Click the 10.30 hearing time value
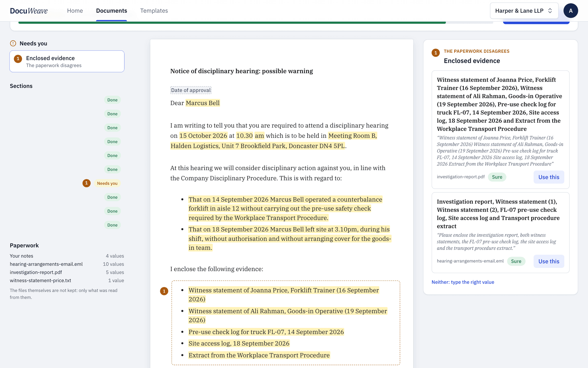Screen dimensions: 588x368 (x=244, y=136)
